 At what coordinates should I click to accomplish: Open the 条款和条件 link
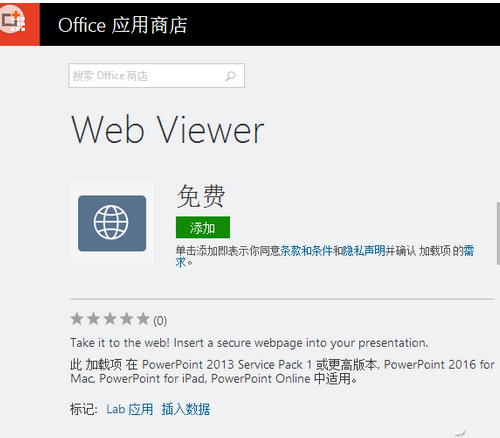306,251
